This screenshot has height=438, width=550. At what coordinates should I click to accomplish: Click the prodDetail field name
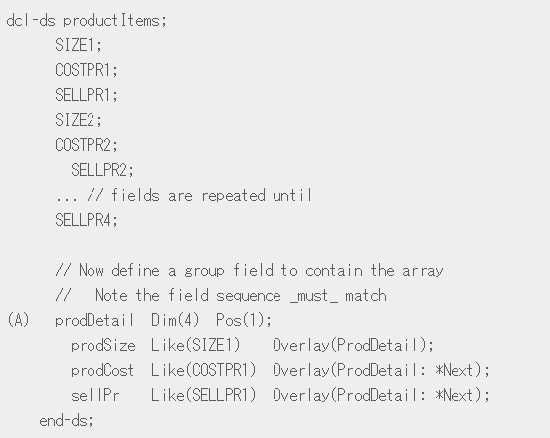(94, 320)
